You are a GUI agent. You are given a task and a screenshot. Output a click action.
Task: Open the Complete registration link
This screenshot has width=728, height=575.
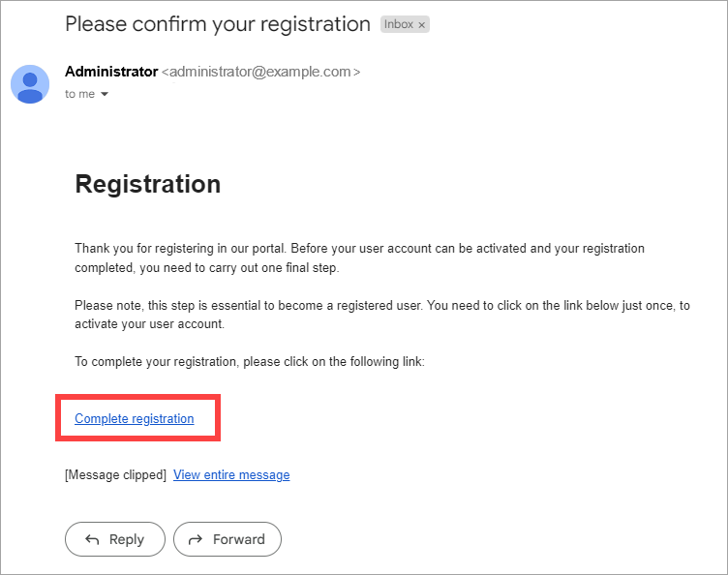point(135,418)
